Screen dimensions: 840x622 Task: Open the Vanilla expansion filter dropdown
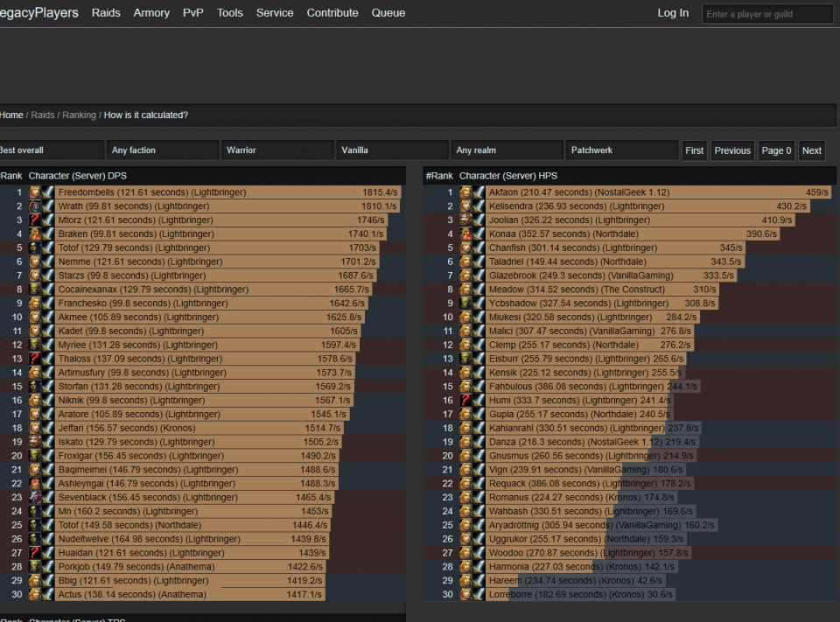[x=393, y=150]
